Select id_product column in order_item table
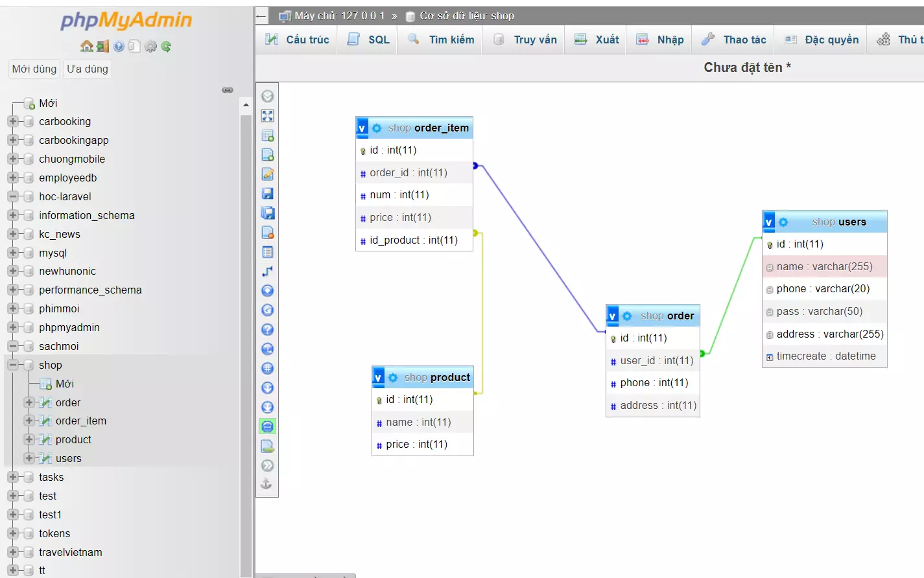 [x=414, y=240]
